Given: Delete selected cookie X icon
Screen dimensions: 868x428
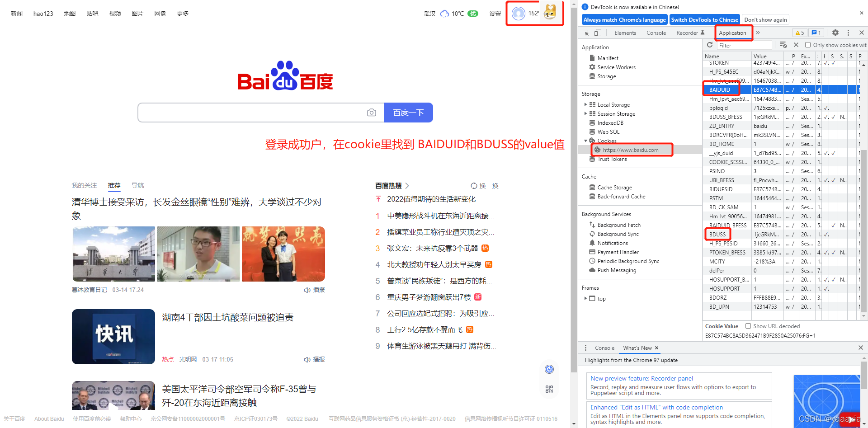Looking at the screenshot, I should [x=796, y=45].
